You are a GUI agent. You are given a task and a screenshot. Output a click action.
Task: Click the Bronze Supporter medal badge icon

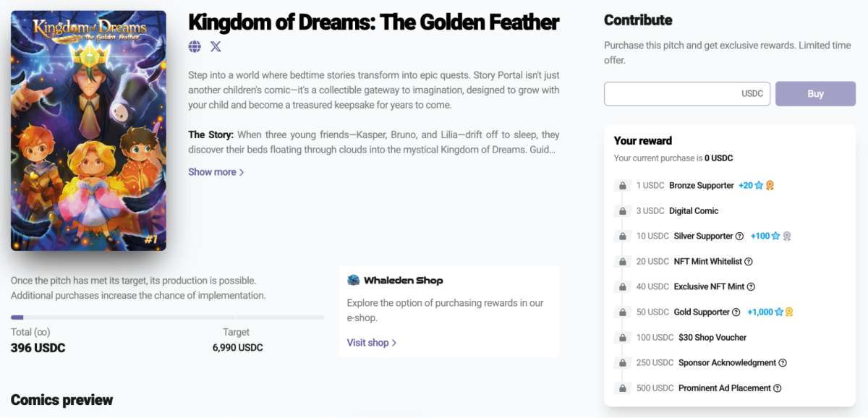click(770, 186)
